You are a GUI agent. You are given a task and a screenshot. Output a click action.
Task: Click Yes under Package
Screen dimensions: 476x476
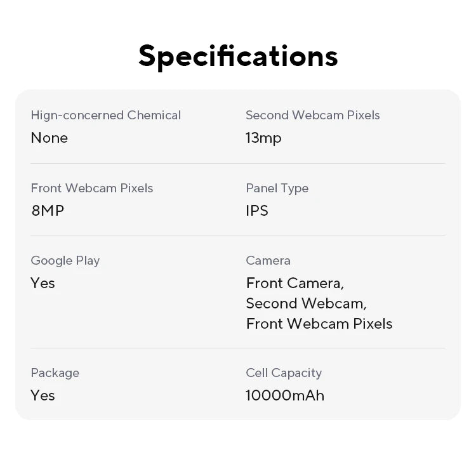[x=43, y=395]
